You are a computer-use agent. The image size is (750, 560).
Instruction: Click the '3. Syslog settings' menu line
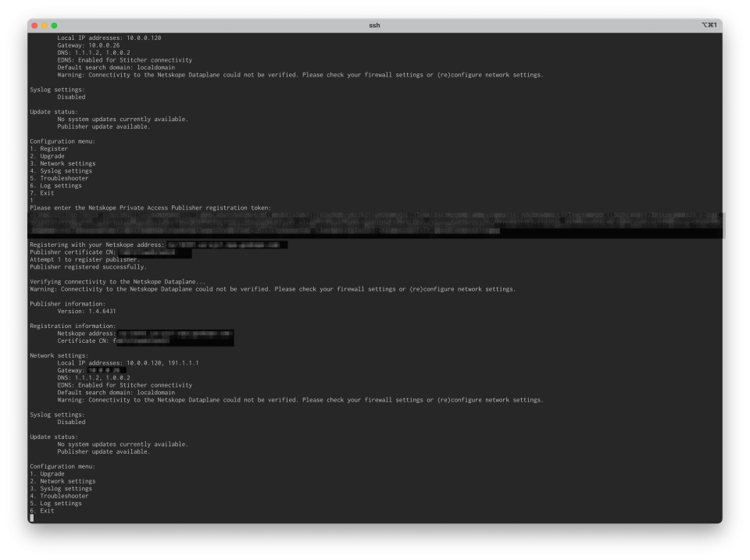click(61, 489)
